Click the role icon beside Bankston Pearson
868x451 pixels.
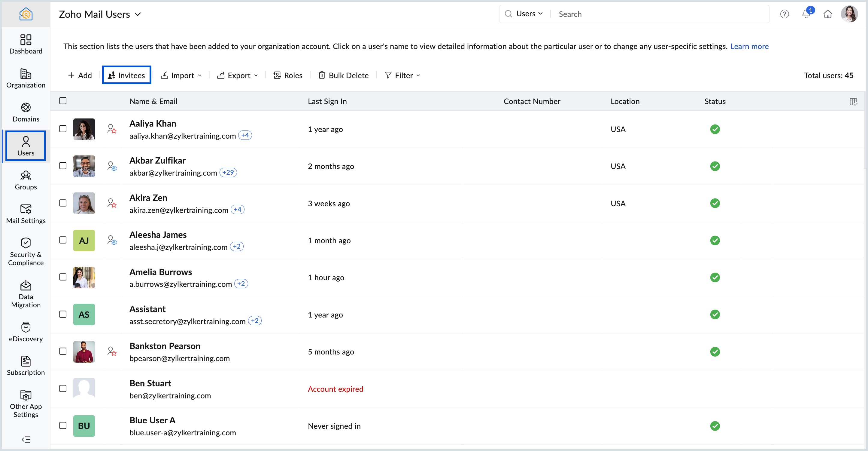(x=112, y=352)
